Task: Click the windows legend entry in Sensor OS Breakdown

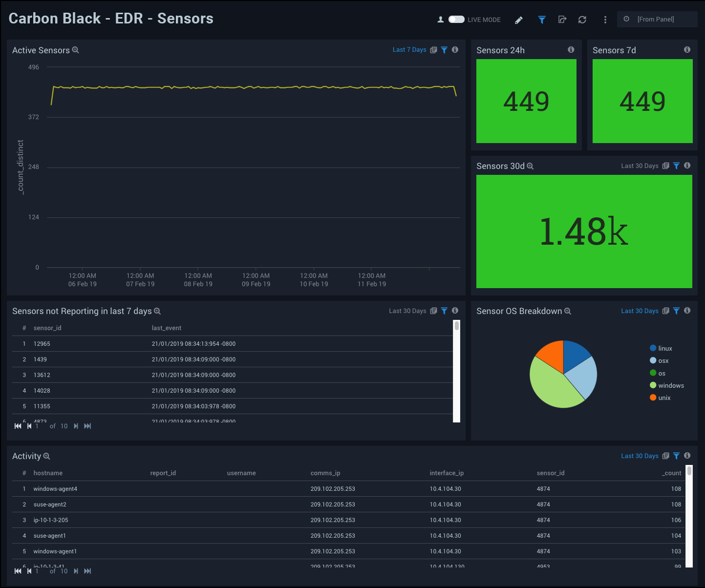Action: [x=670, y=385]
